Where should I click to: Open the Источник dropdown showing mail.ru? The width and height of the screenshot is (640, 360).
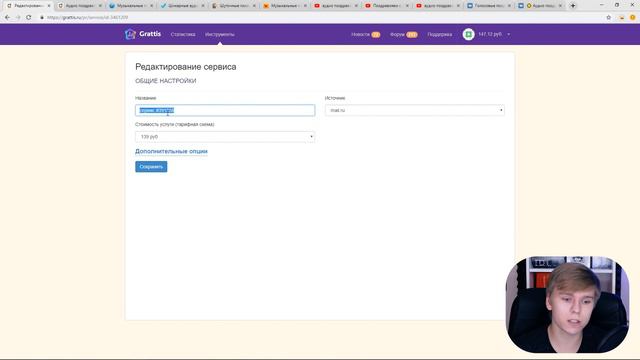(x=415, y=110)
